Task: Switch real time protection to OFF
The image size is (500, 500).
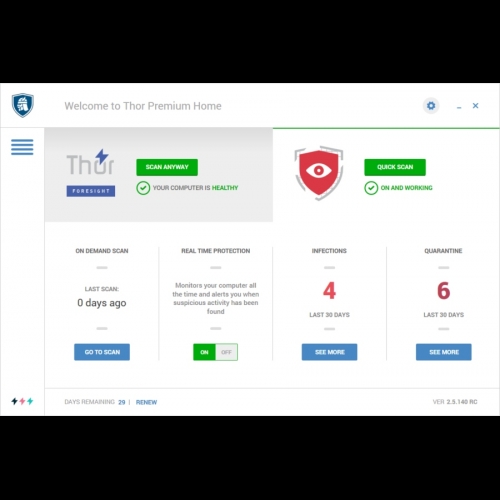Action: (x=227, y=352)
